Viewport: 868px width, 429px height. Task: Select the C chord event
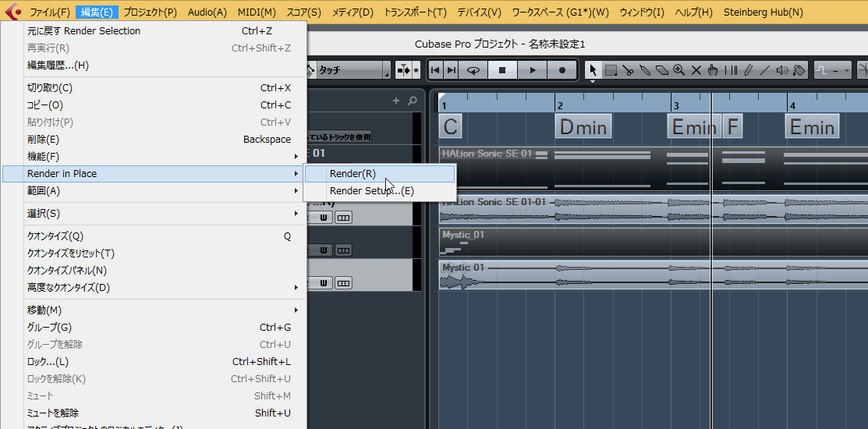pyautogui.click(x=450, y=127)
